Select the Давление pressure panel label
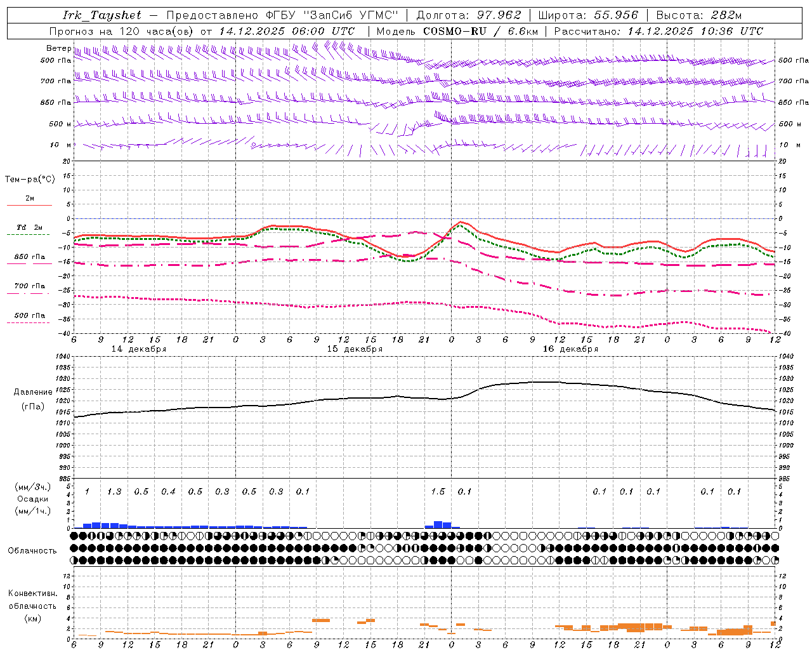The height and width of the screenshot is (650, 812). 33,392
